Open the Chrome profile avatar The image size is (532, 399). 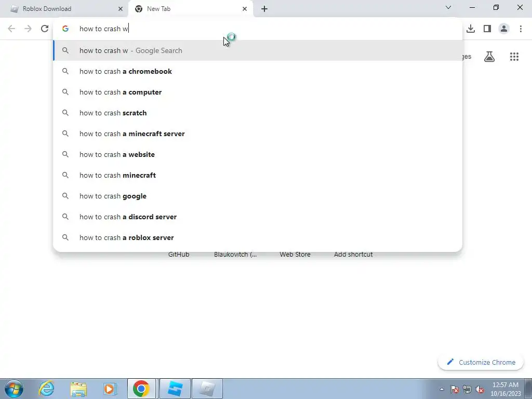(x=504, y=29)
